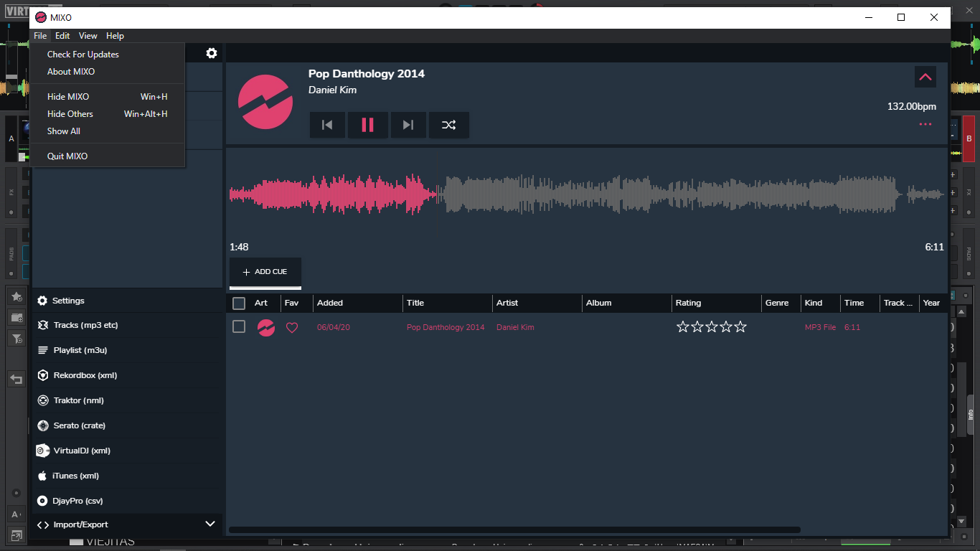Click the Settings gear icon in the sidebar list

42,301
